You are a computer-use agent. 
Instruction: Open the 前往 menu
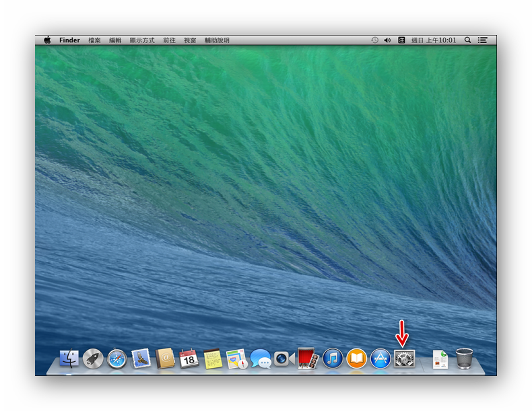[x=169, y=40]
